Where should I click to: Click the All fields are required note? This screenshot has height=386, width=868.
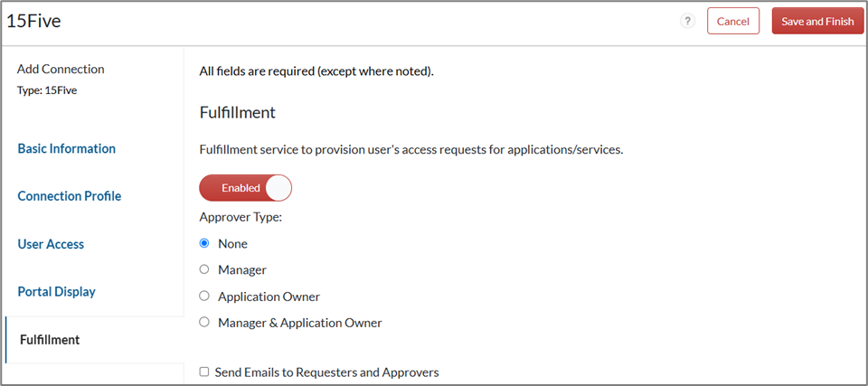(x=316, y=71)
